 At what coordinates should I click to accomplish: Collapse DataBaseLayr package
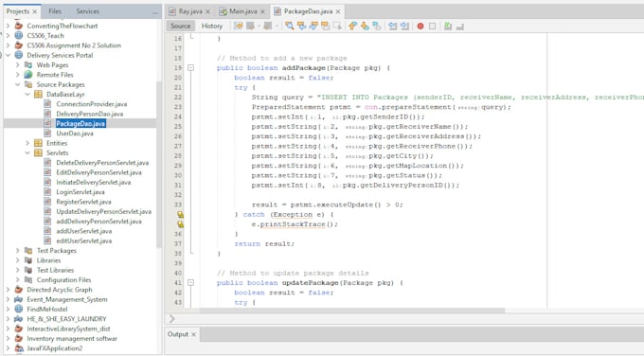tap(27, 95)
